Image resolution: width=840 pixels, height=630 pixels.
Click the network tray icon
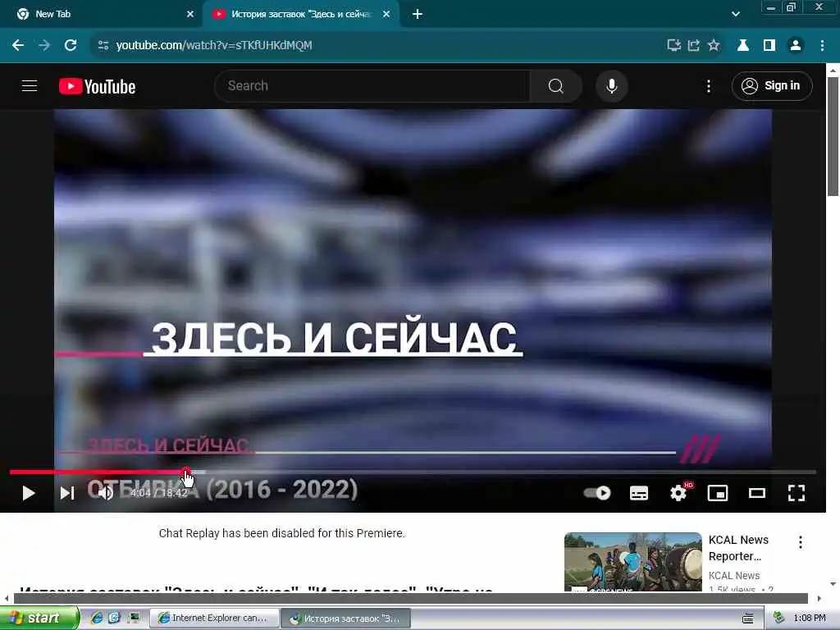pyautogui.click(x=778, y=619)
